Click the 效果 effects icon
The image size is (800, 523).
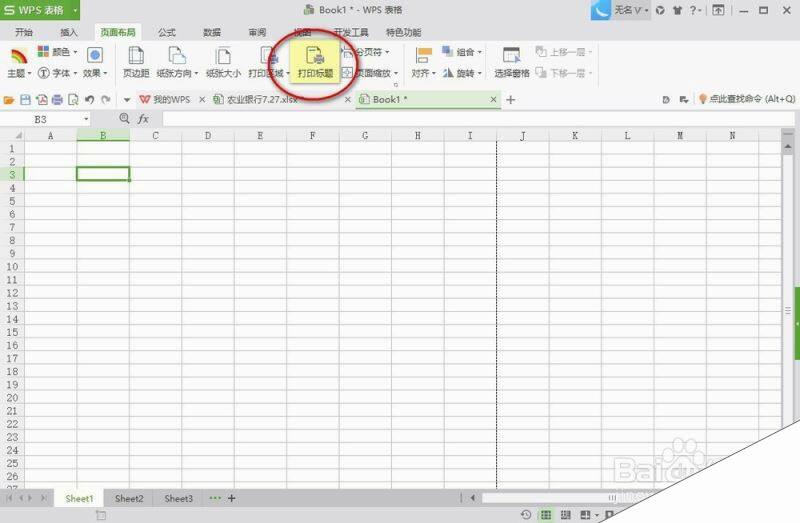(95, 55)
